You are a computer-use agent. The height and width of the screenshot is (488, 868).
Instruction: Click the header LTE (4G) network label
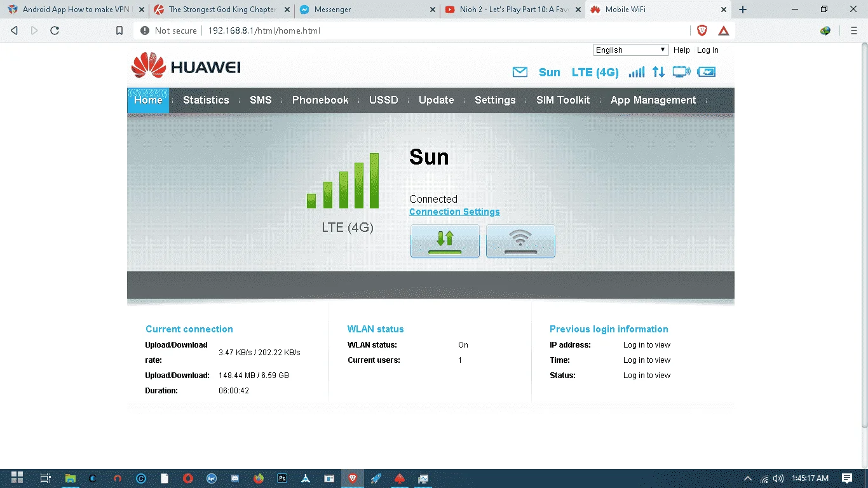pos(595,72)
